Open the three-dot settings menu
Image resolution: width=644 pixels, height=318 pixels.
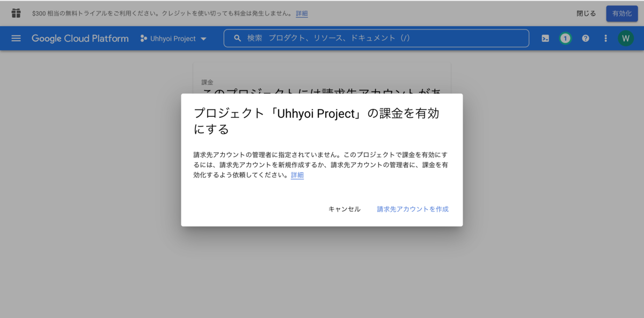tap(605, 39)
